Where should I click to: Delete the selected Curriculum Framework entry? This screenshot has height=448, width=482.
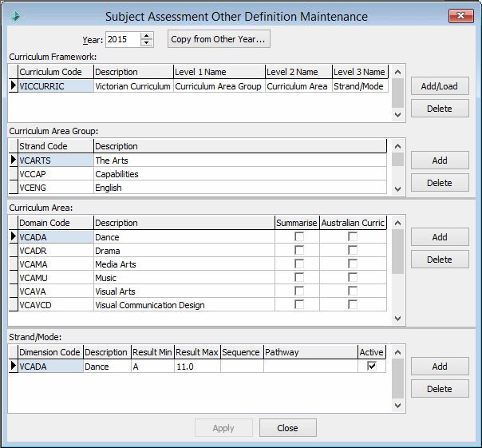point(440,109)
